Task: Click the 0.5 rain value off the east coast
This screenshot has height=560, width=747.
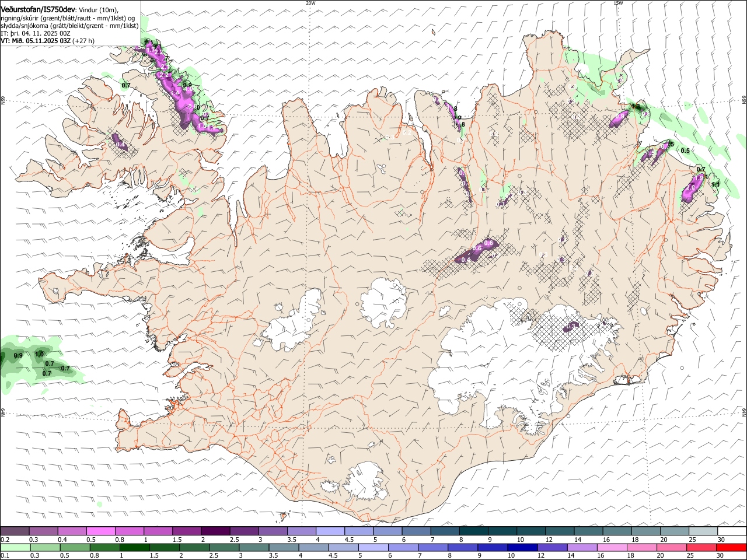Action: pyautogui.click(x=685, y=150)
